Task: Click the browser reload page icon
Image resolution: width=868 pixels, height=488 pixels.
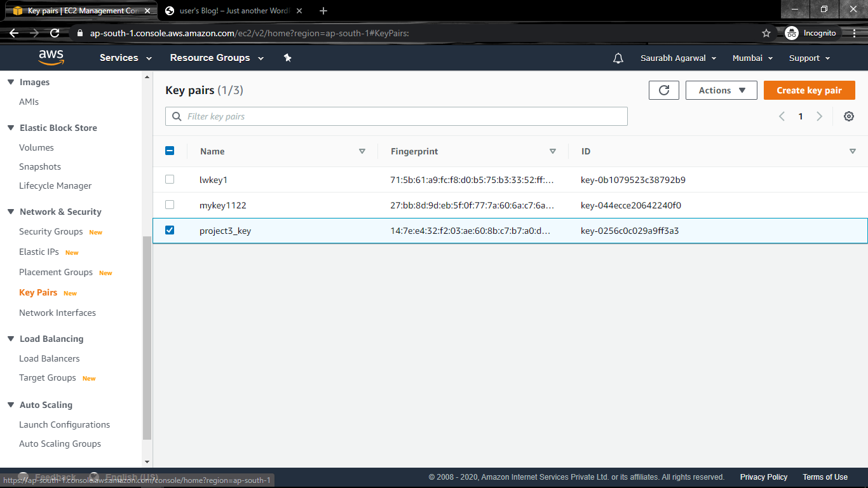Action: tap(55, 32)
